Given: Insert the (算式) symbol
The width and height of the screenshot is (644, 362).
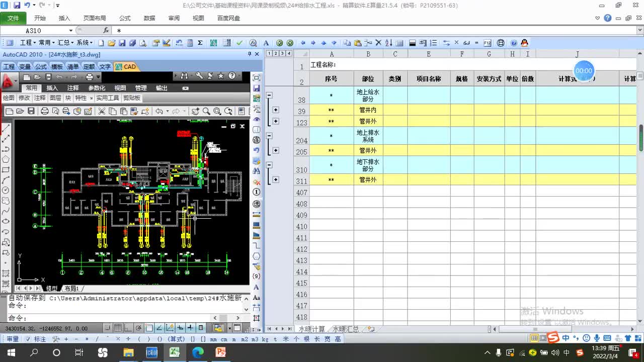Looking at the screenshot, I should (x=176, y=339).
